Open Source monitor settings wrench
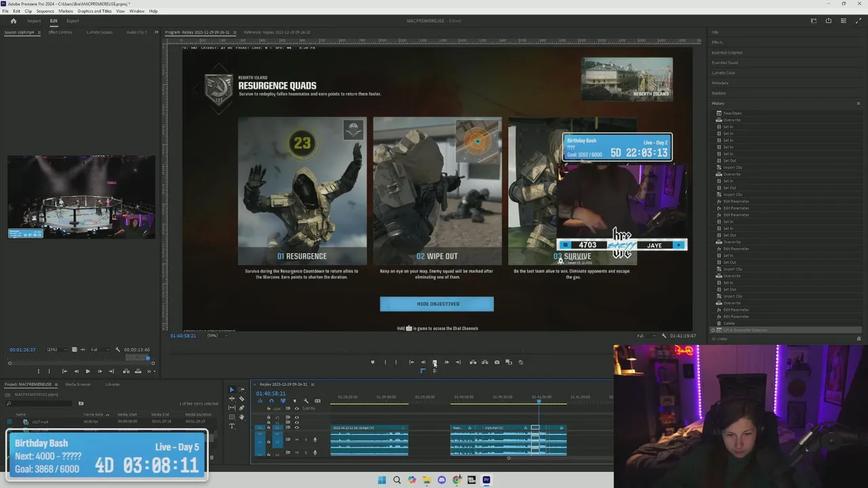Image resolution: width=868 pixels, height=488 pixels. coord(117,349)
